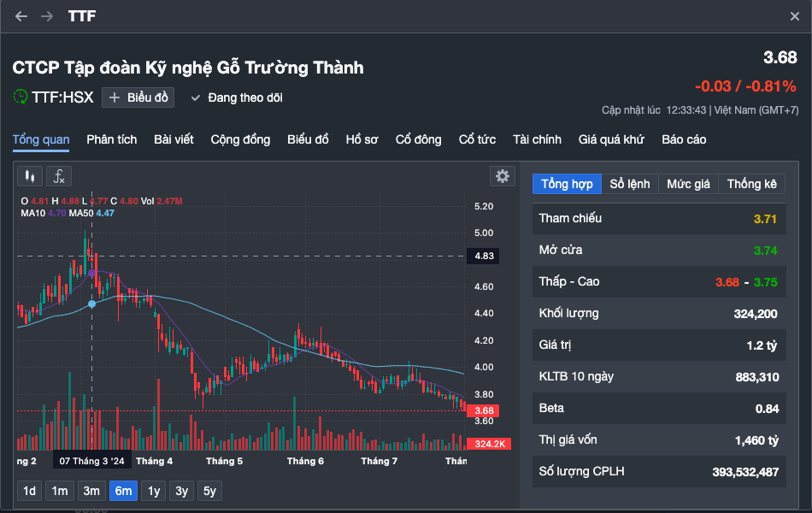The image size is (812, 513).
Task: Open the Cổ tức tab
Action: (477, 140)
